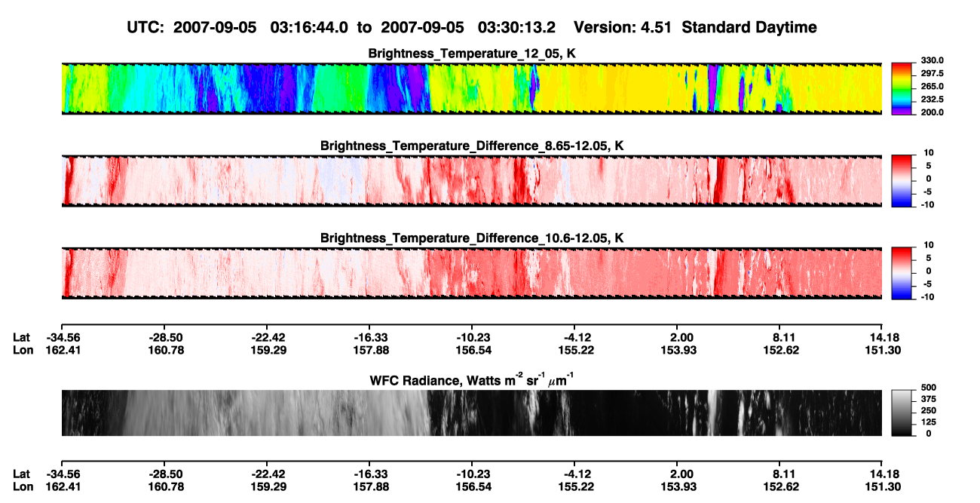Click the -16.33 latitude tick on lower axis
Viewport: 980px width, 503px height.
(x=369, y=475)
